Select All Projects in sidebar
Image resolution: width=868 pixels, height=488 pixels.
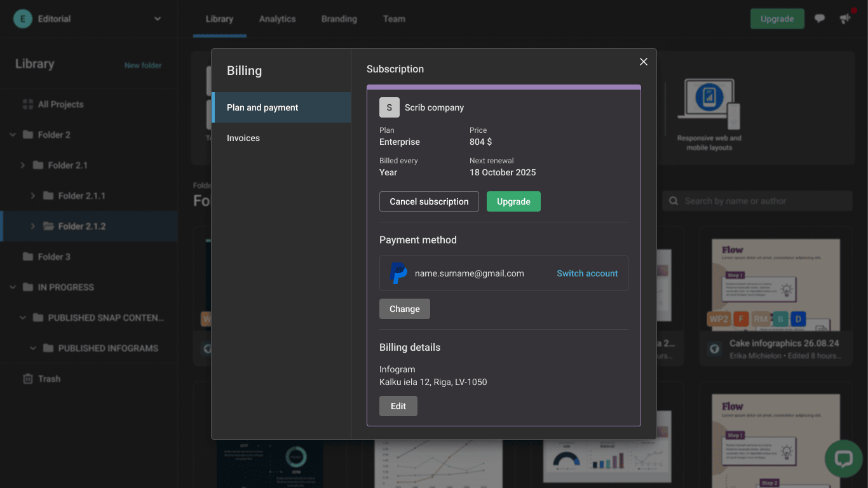click(x=89, y=104)
